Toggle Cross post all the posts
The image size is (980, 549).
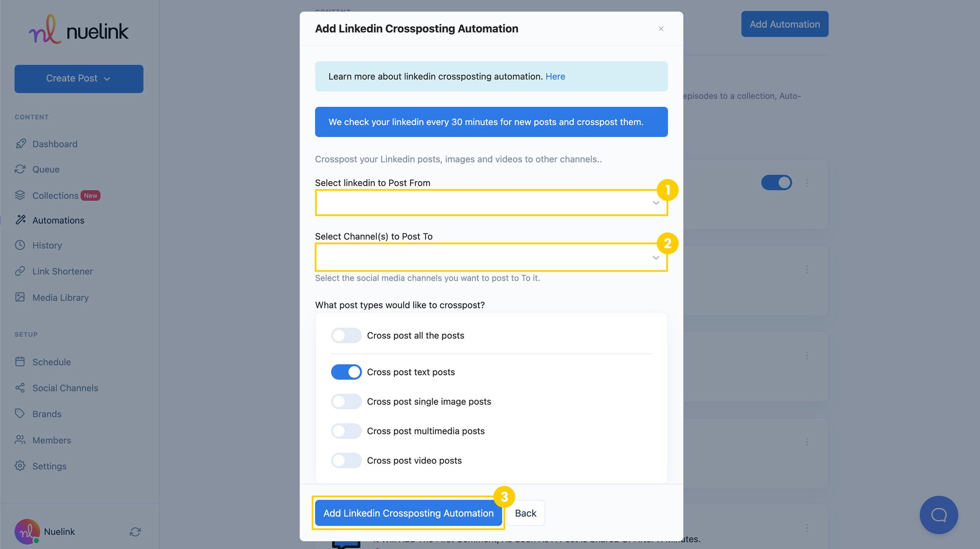346,334
